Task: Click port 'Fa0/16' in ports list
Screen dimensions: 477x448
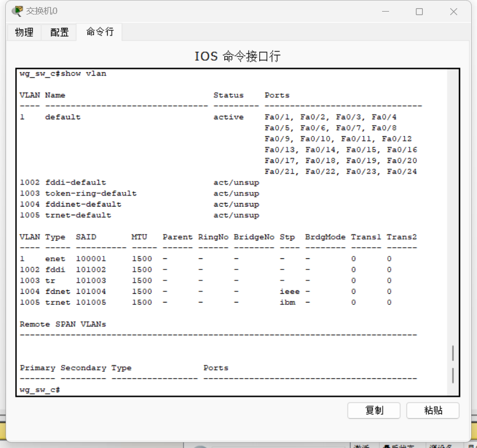Action: tap(402, 150)
